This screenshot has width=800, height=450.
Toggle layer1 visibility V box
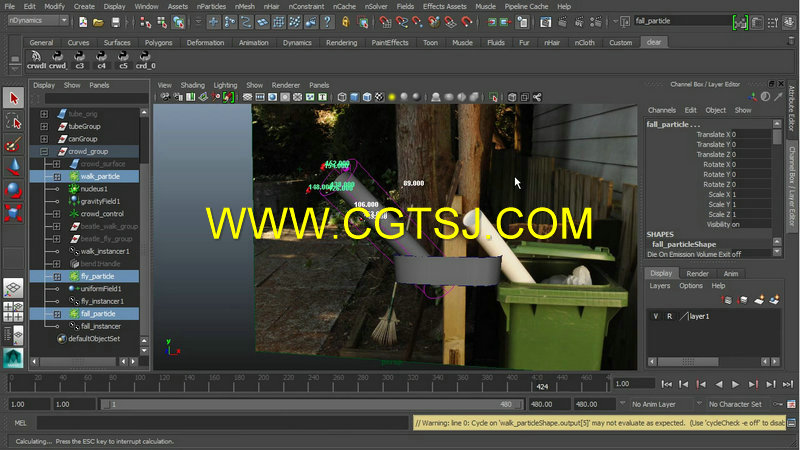coord(656,316)
